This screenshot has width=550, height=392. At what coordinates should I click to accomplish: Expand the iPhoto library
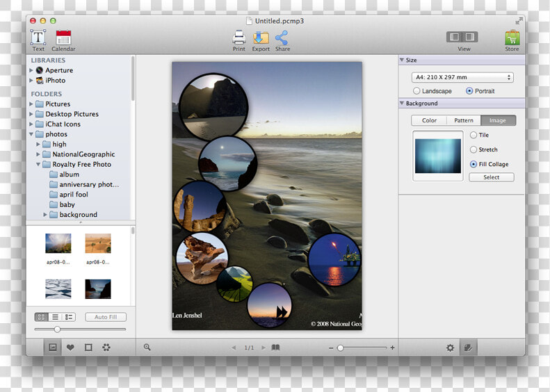point(31,81)
